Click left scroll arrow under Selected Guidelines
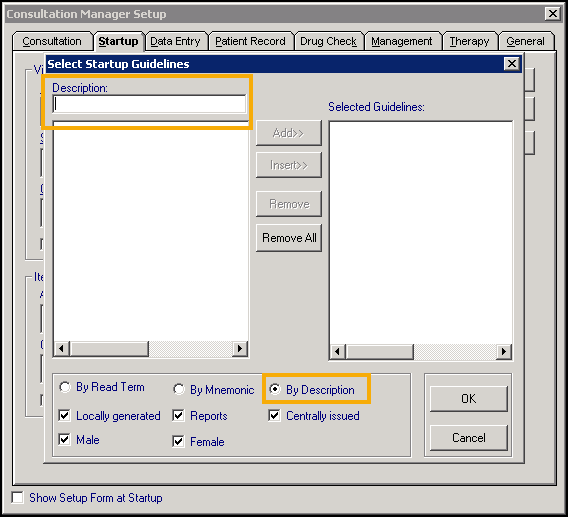 [x=338, y=351]
